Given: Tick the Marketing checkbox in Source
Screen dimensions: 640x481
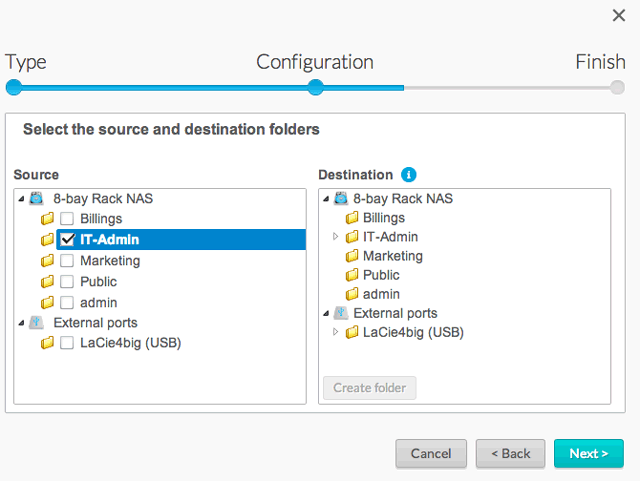Looking at the screenshot, I should (67, 261).
